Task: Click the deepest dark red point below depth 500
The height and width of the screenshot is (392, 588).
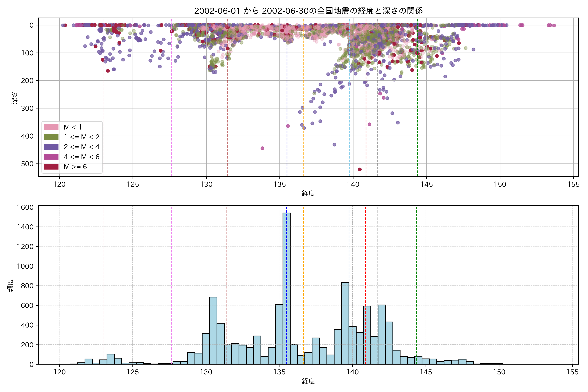Action: [360, 170]
